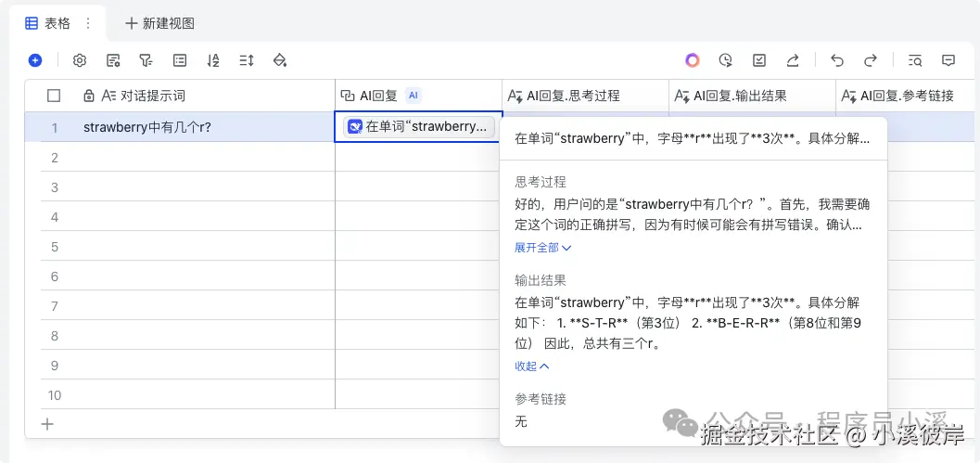The width and height of the screenshot is (980, 463).
Task: Open the comments icon in toolbar
Action: click(x=948, y=60)
